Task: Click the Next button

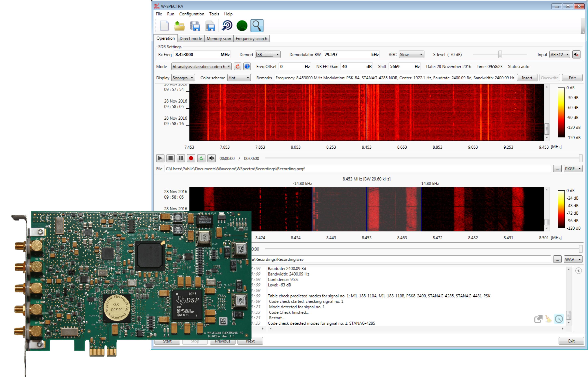Action: [x=250, y=341]
